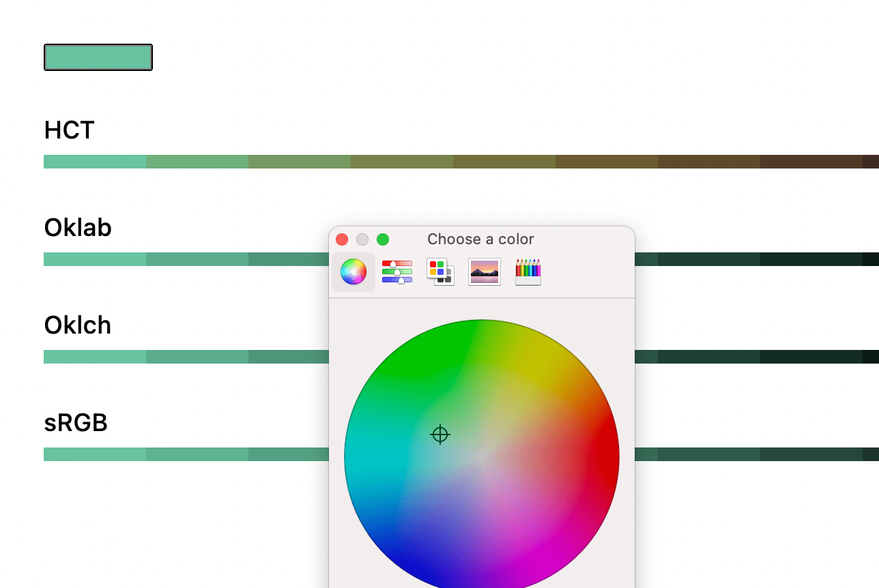
Task: Open the color palettes tab
Action: pos(440,271)
